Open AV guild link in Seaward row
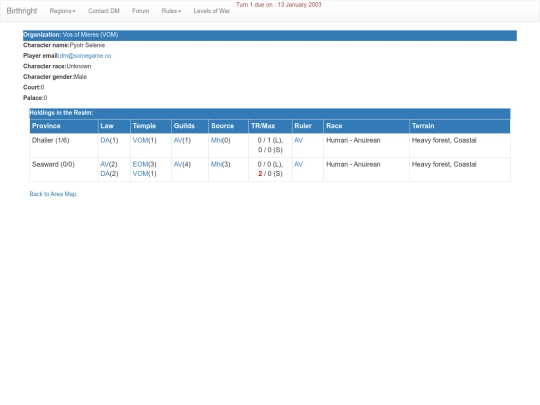Viewport: 540px width, 405px height. click(178, 165)
